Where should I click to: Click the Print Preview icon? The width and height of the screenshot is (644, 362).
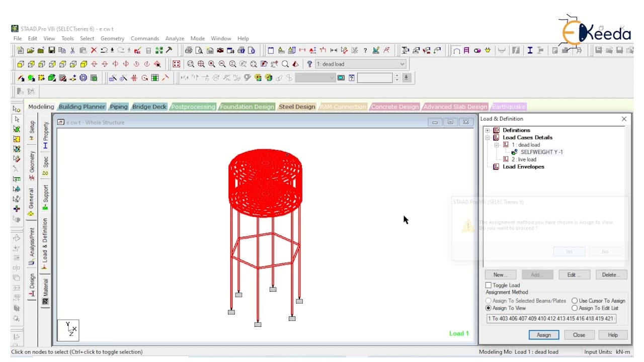tap(199, 50)
